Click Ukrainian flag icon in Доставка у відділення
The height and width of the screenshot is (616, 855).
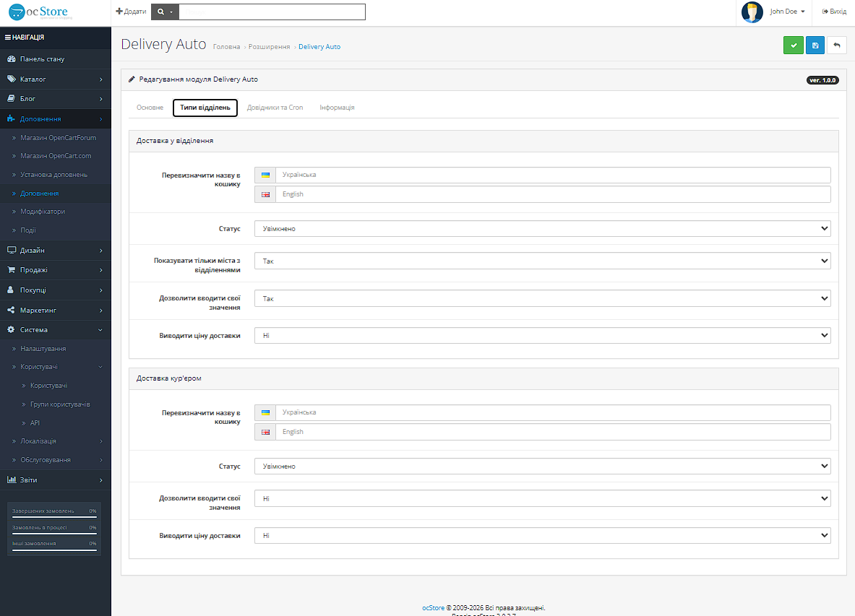click(x=265, y=175)
